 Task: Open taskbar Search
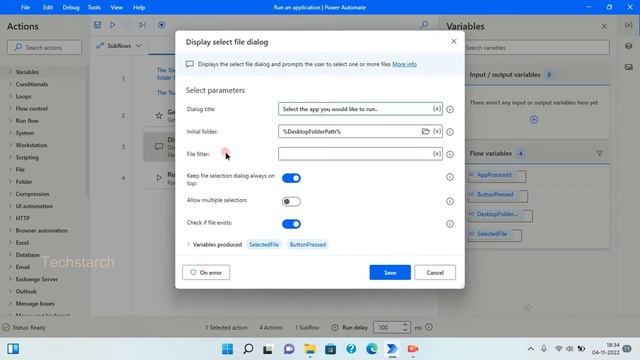coord(248,349)
